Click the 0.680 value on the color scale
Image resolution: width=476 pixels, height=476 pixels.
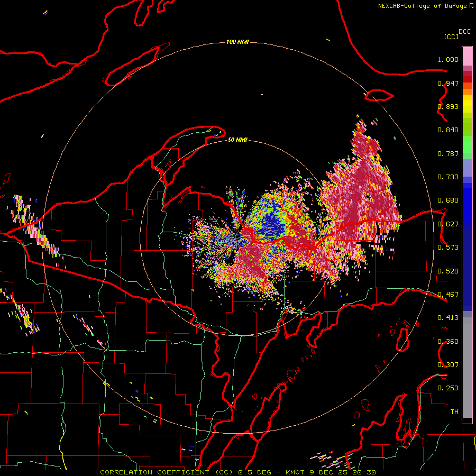pyautogui.click(x=448, y=200)
